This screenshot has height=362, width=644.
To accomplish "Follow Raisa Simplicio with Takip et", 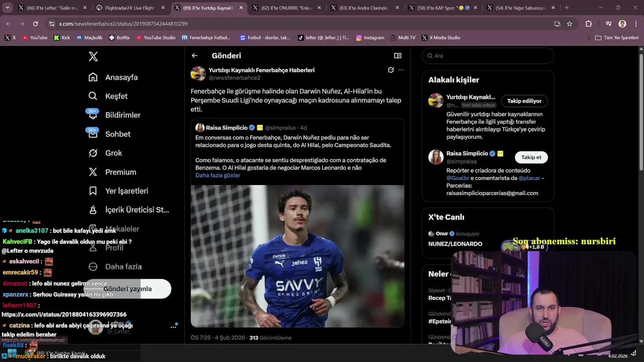I will click(x=531, y=157).
